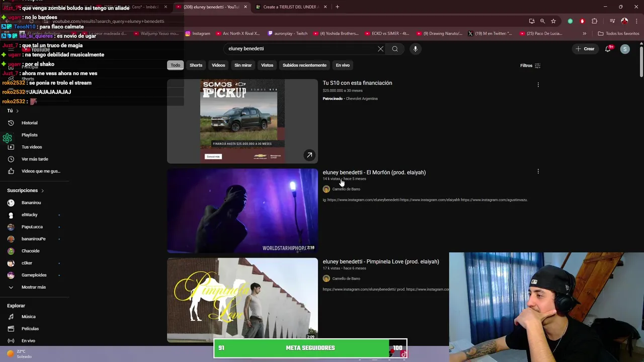The width and height of the screenshot is (644, 362).
Task: Clear the YouTube search box text
Action: click(380, 49)
